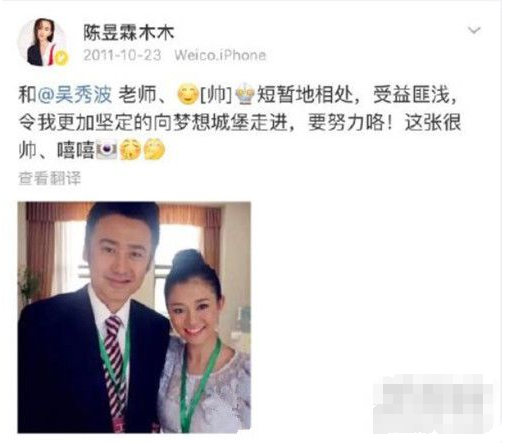509x443 pixels.
Task: Click the thinking face emoji
Action: [x=154, y=149]
